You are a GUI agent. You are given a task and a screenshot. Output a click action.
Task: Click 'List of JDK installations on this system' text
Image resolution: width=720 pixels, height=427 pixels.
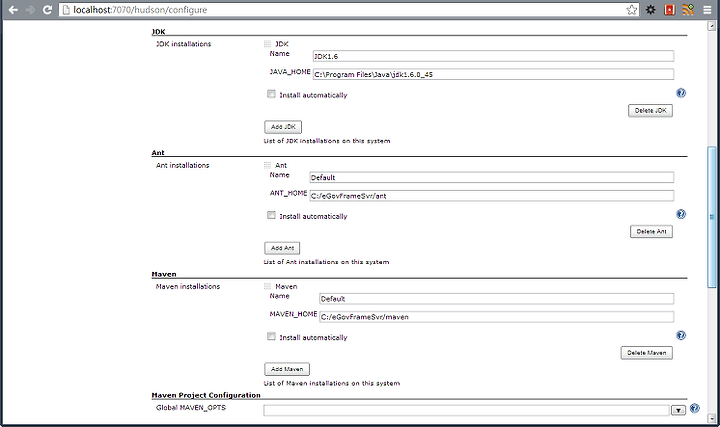(327, 141)
